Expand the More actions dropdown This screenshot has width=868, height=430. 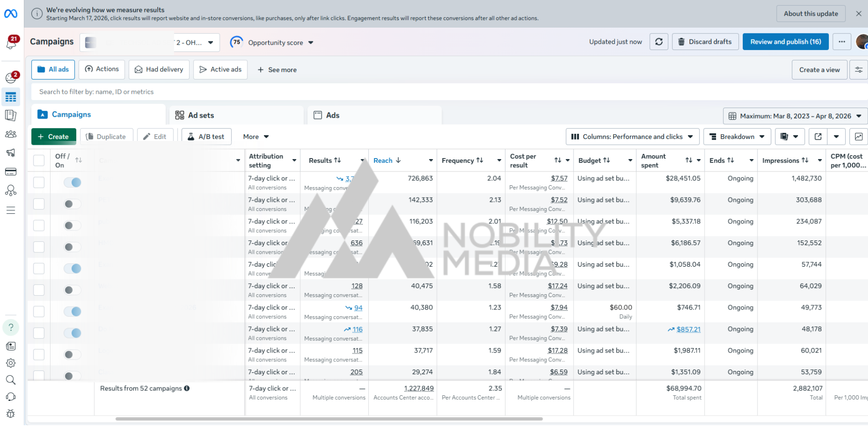tap(256, 137)
